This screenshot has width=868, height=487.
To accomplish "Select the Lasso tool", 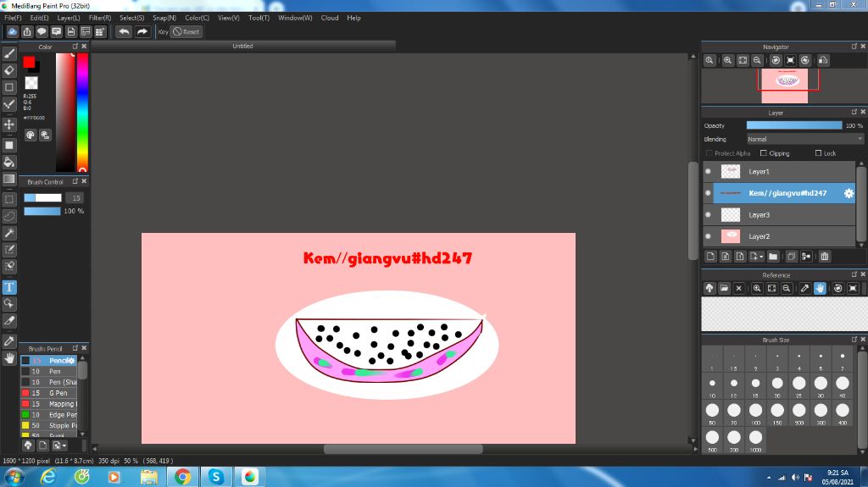I will [x=9, y=216].
